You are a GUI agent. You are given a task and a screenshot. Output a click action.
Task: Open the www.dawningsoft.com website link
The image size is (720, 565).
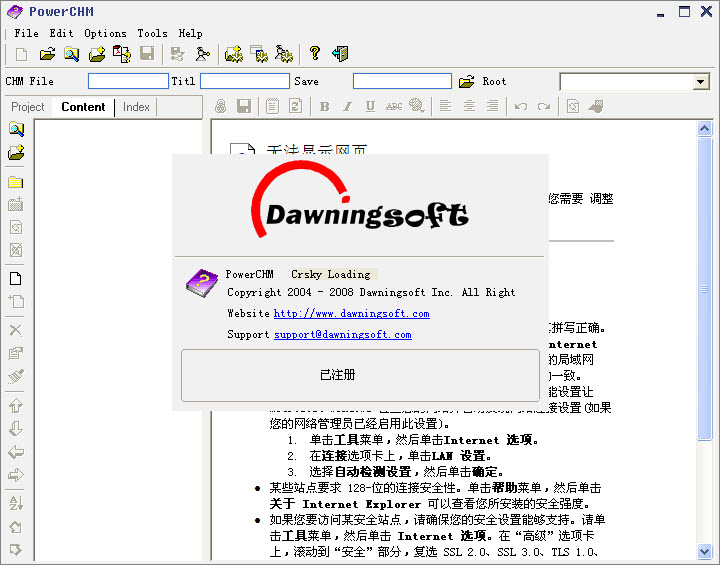[x=351, y=314]
